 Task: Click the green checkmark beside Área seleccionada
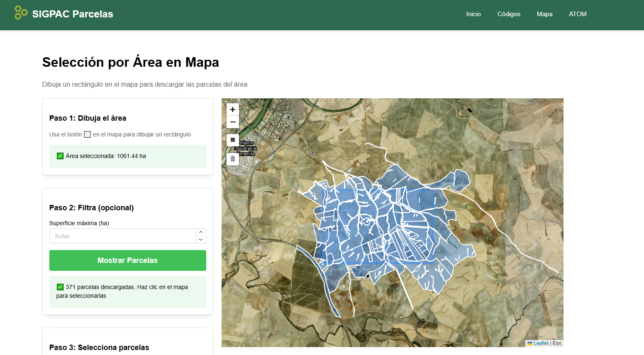tap(60, 156)
